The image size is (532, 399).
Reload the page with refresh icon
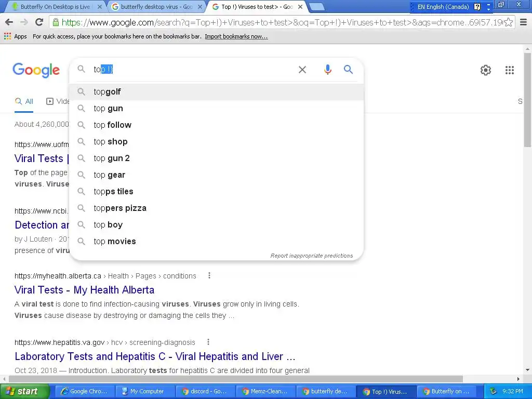pos(39,22)
